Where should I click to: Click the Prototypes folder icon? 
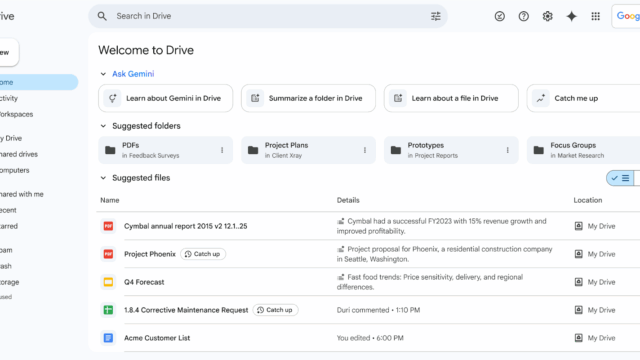click(x=396, y=150)
